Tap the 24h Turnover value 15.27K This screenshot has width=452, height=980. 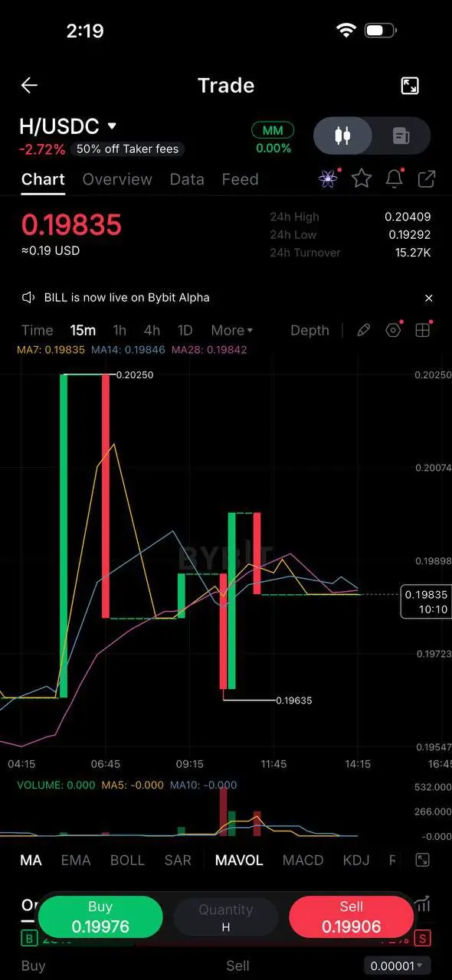(412, 253)
